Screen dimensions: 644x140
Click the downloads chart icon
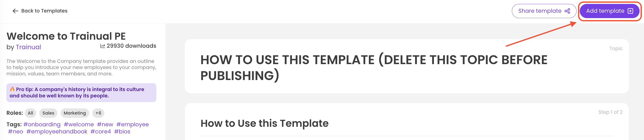coord(103,46)
